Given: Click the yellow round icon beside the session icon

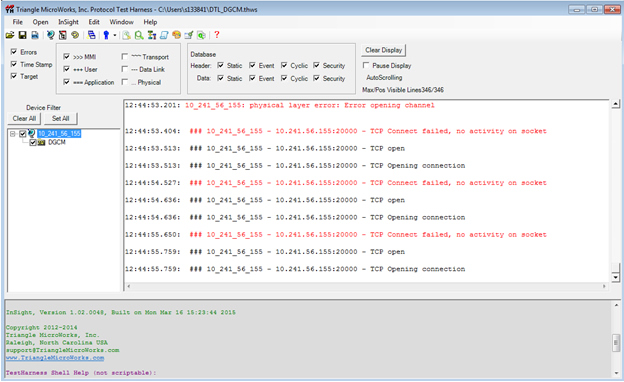Looking at the screenshot, I should pos(75,35).
